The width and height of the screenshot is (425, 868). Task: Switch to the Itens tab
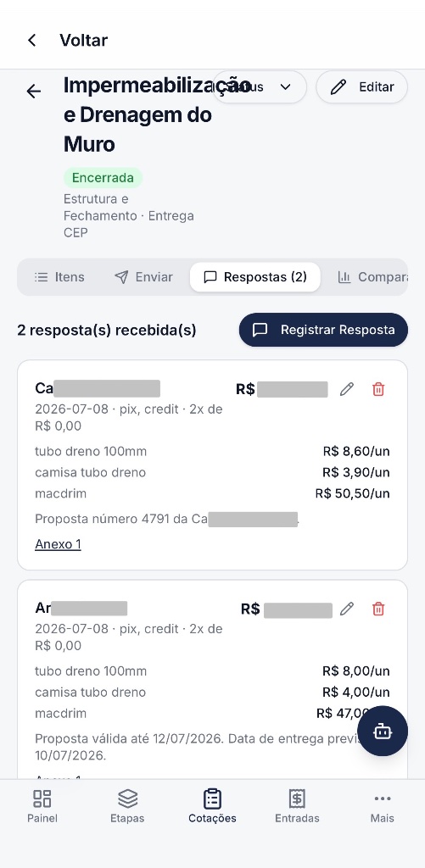click(59, 277)
